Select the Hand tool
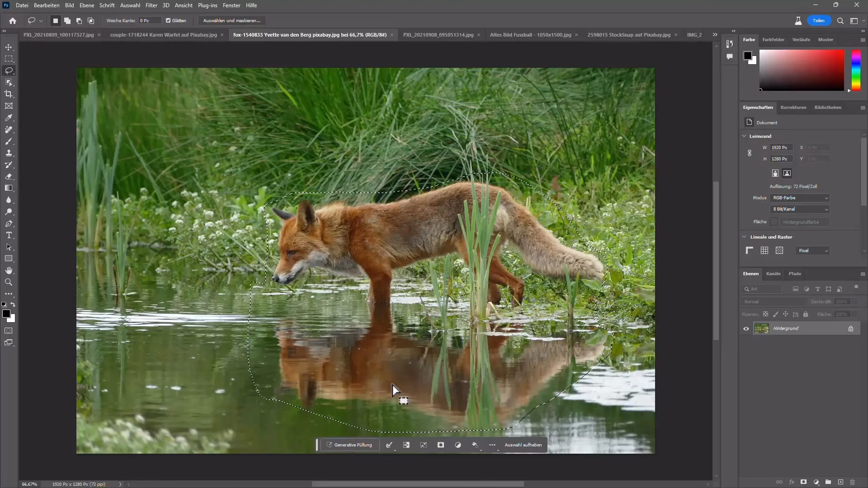Image resolution: width=868 pixels, height=488 pixels. pyautogui.click(x=9, y=270)
